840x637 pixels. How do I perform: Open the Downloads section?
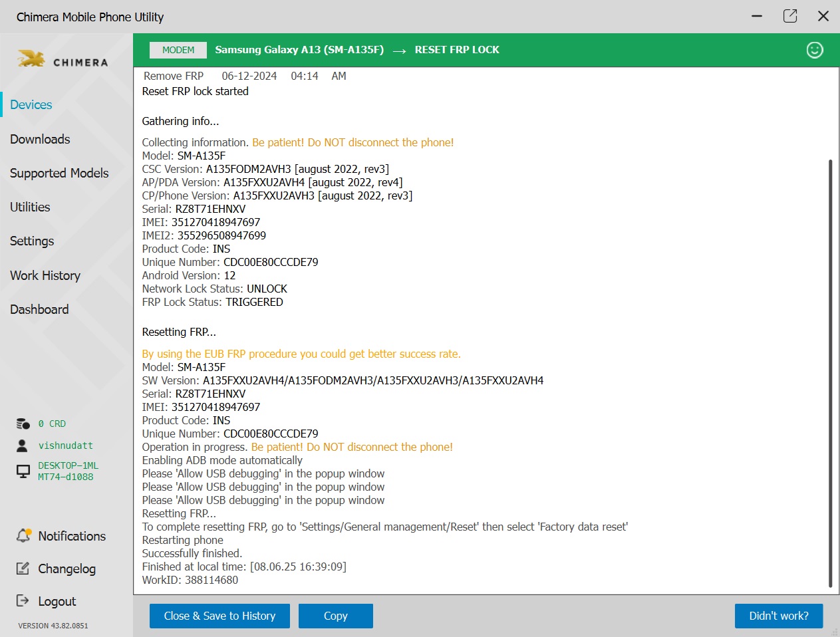40,139
